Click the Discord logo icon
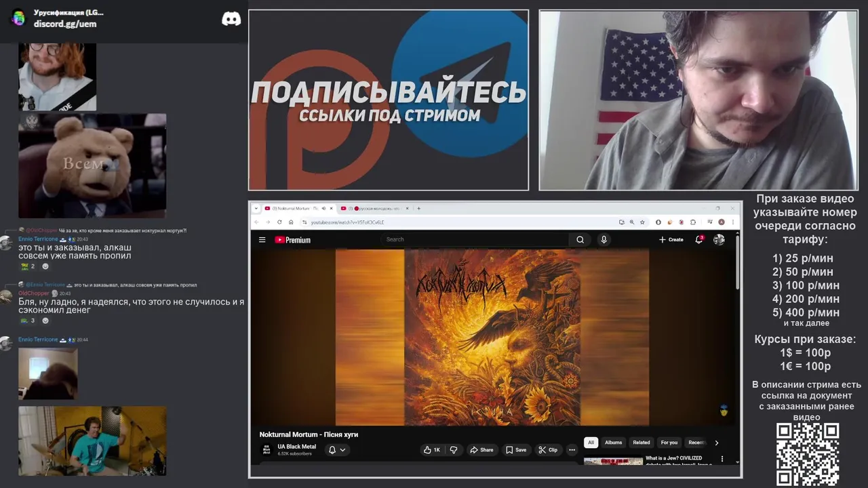 (x=231, y=18)
